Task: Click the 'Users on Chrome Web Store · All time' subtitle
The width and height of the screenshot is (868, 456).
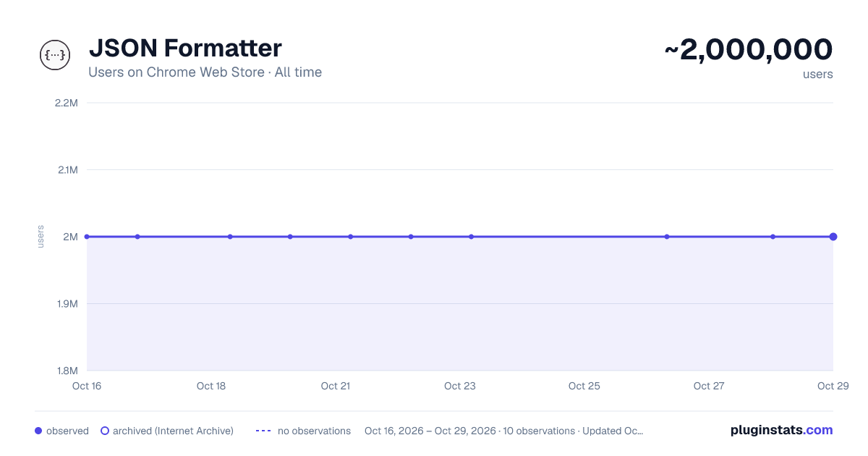Action: [x=205, y=72]
